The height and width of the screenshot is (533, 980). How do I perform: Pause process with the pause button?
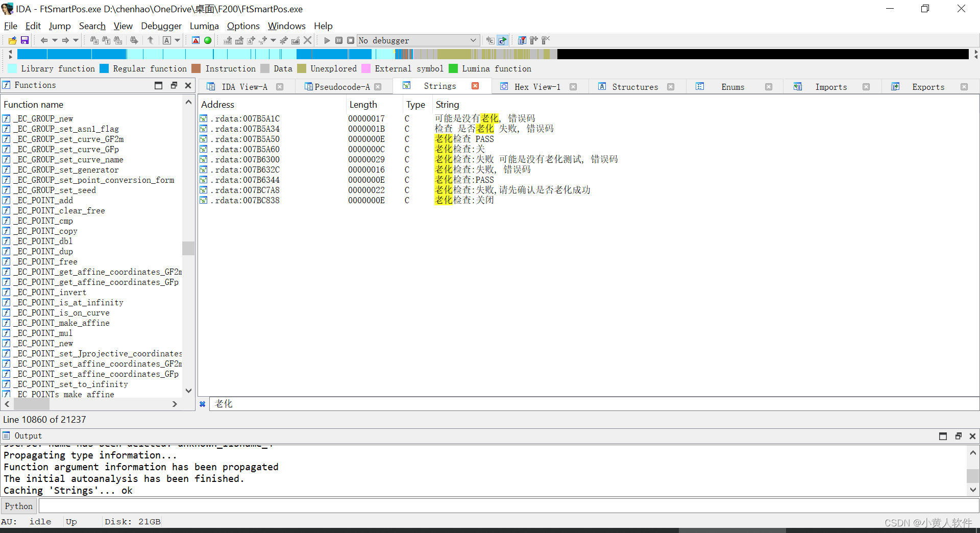tap(339, 40)
